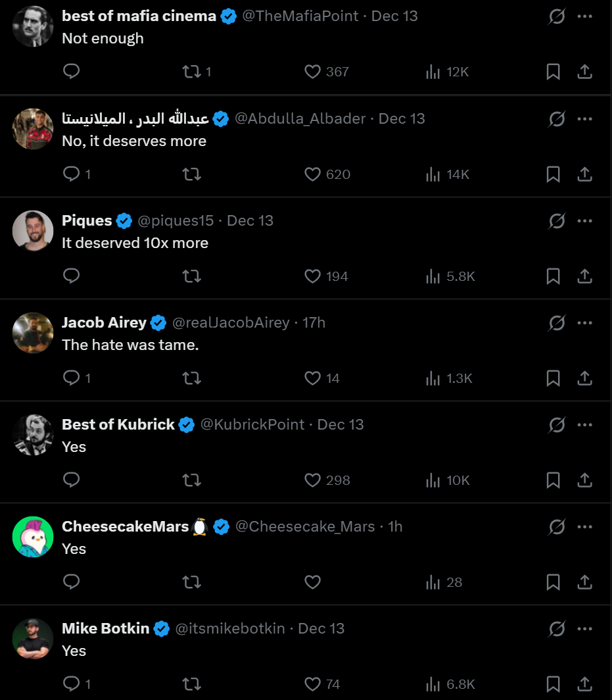
Task: Open Piques display name profile link
Action: (x=87, y=220)
